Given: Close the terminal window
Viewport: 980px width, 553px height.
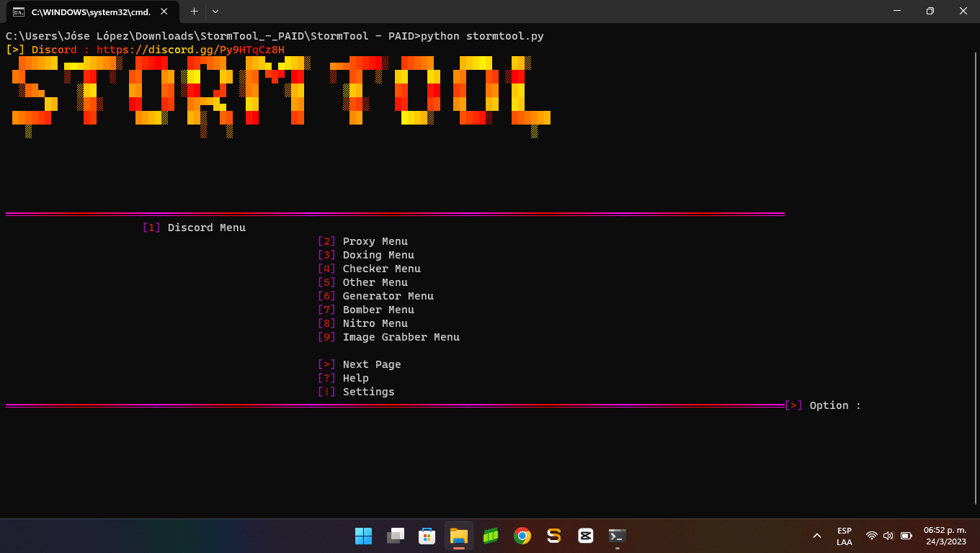Looking at the screenshot, I should click(963, 11).
